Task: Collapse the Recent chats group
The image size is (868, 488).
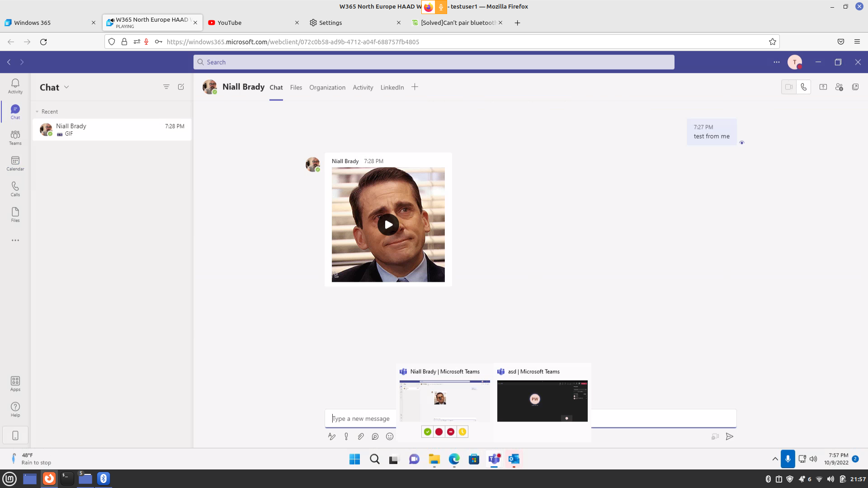Action: pos(37,112)
